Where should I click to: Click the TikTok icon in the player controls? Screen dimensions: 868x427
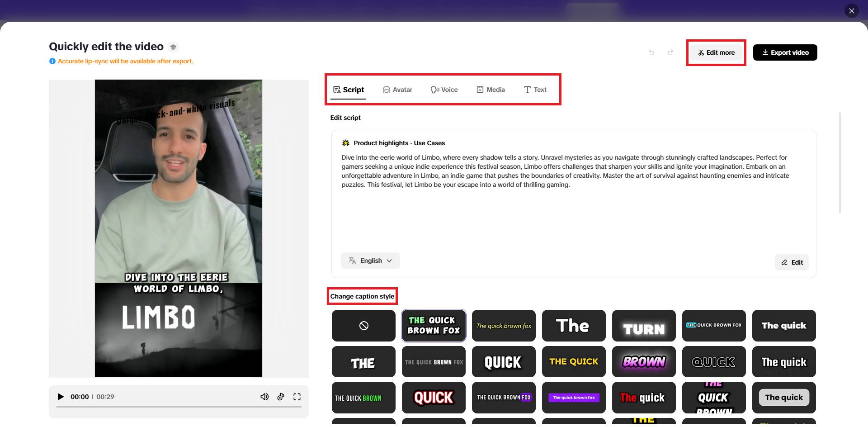281,396
